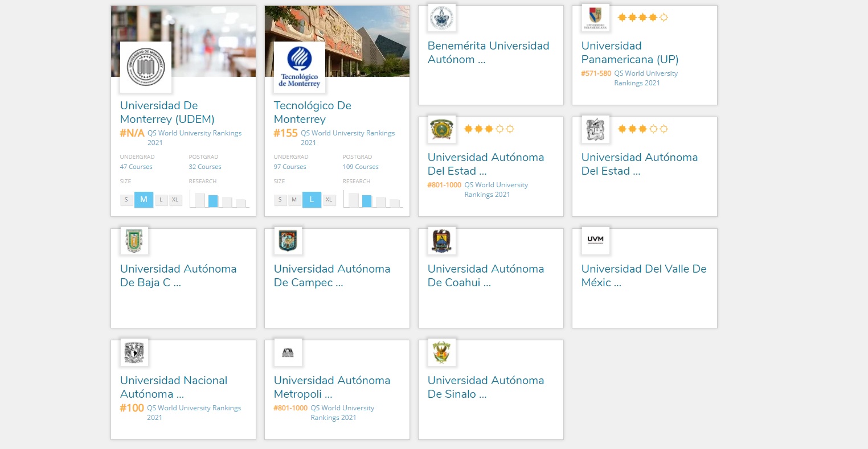The image size is (868, 449).
Task: Open the Universidad De Monterrey (UDEM) title link
Action: click(167, 112)
